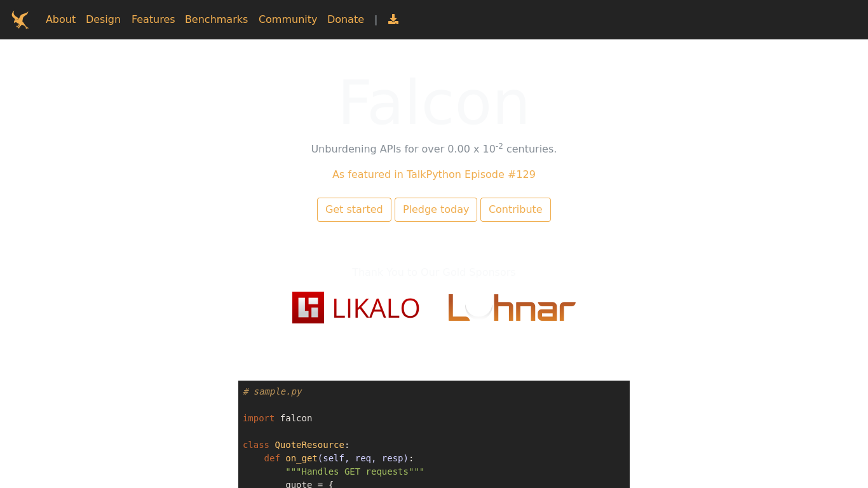This screenshot has width=868, height=488.
Task: Open the About page
Action: tap(60, 19)
